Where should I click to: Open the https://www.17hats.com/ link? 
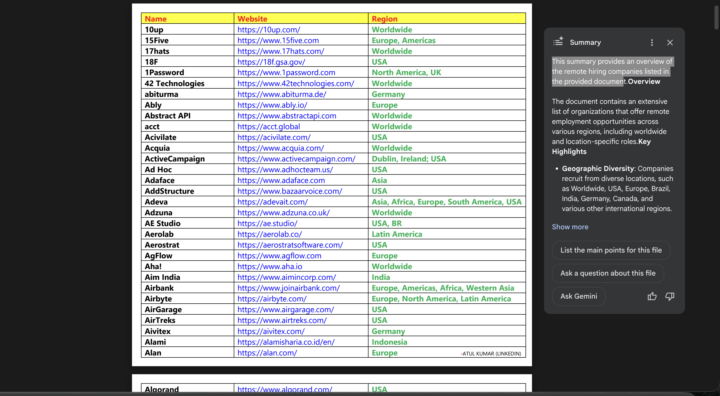coord(281,51)
